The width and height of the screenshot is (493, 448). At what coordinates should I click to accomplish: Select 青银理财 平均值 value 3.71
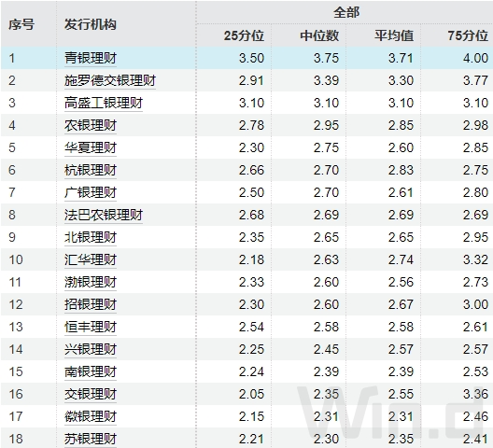click(x=401, y=58)
